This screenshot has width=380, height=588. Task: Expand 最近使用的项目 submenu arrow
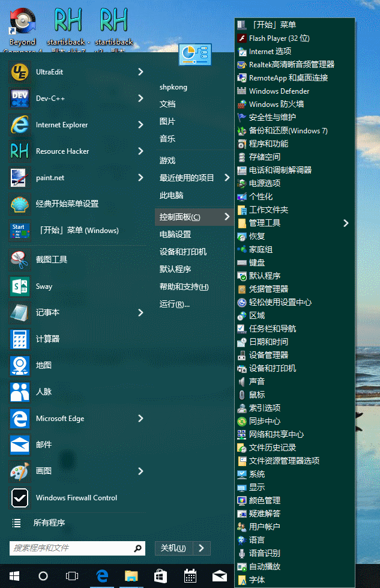point(227,178)
